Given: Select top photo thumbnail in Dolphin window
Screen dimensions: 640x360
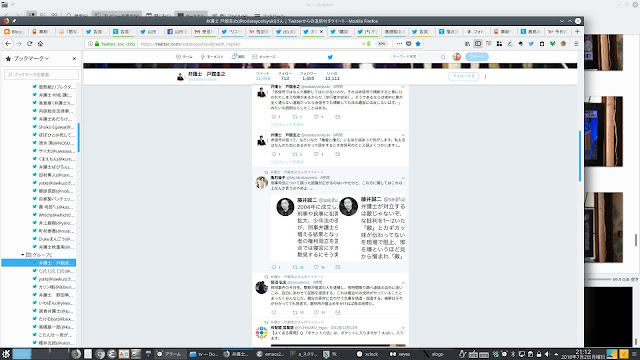Looking at the screenshot, I should pyautogui.click(x=604, y=52).
